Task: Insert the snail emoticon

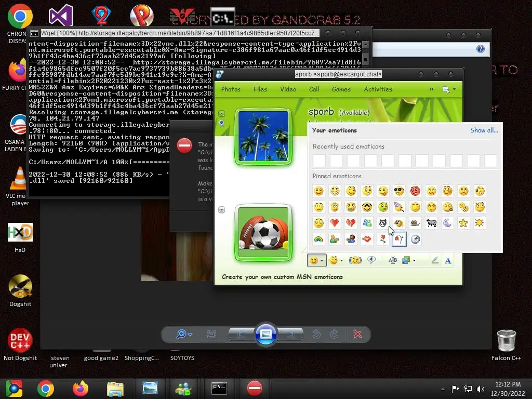Action: [x=415, y=223]
